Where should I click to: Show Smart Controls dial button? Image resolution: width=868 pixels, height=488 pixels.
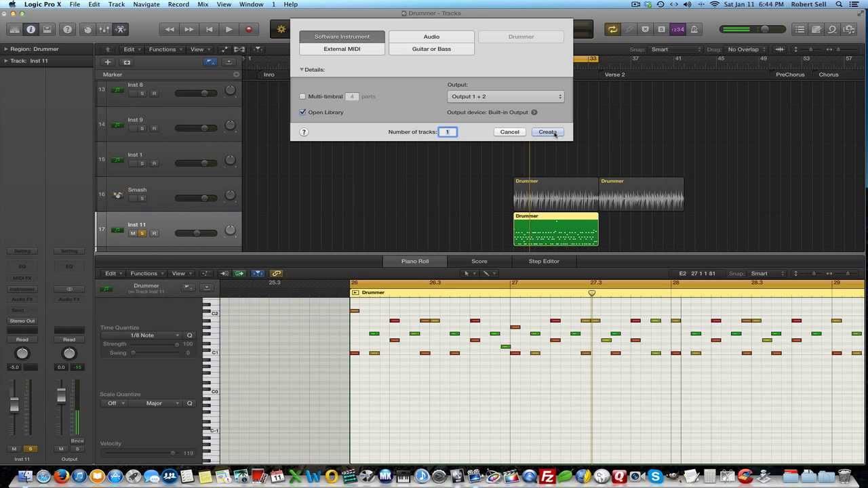click(87, 29)
